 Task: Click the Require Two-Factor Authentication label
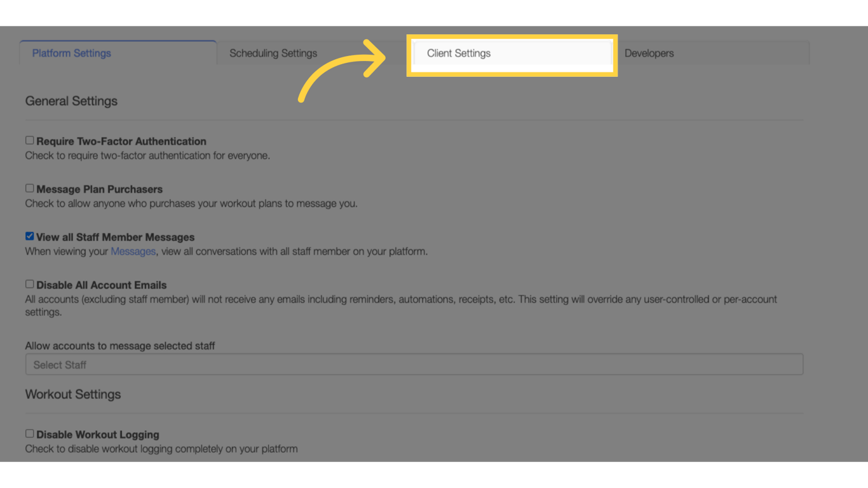[121, 141]
